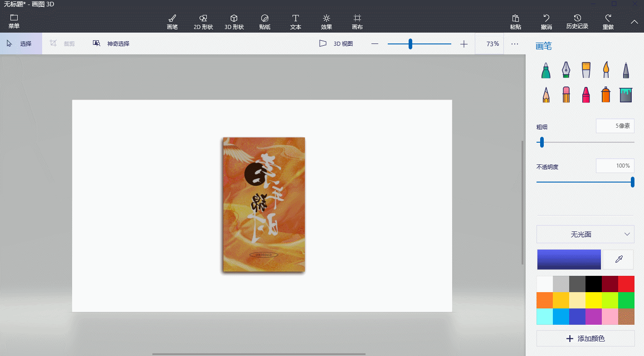
Task: Click the 不透明度 opacity slider handle
Action: 633,182
